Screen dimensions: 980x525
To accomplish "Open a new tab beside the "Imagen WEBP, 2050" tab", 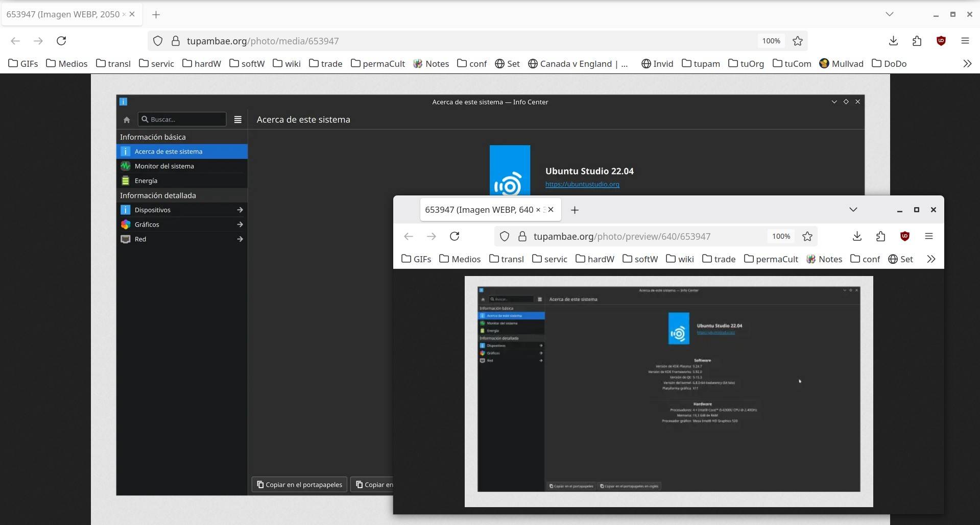I will 156,15.
